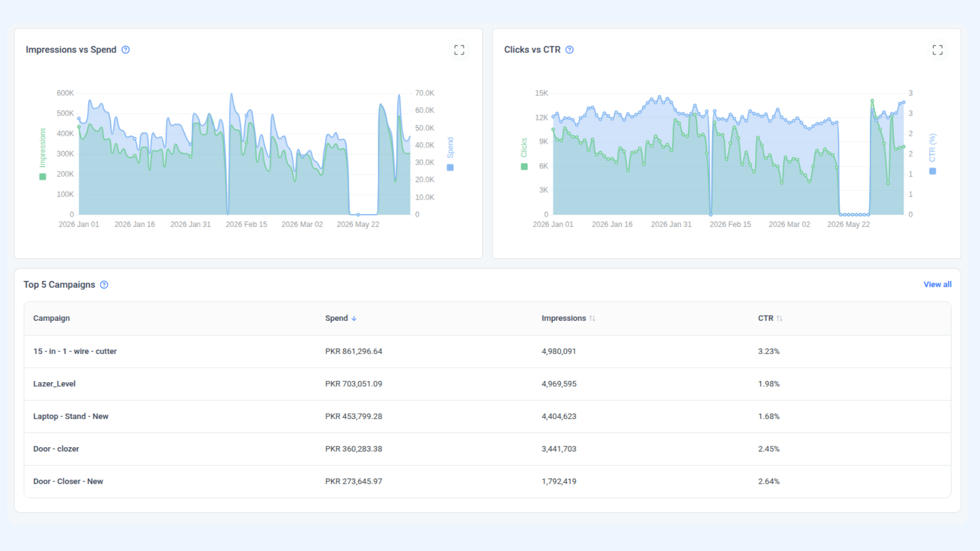
Task: Select the Door - Closer - New campaign
Action: click(68, 482)
